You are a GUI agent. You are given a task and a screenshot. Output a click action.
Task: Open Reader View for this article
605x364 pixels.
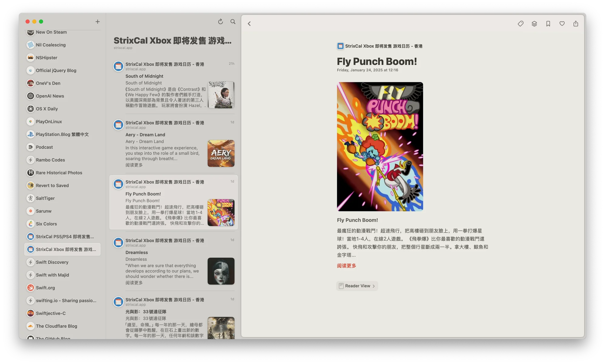[x=357, y=286]
